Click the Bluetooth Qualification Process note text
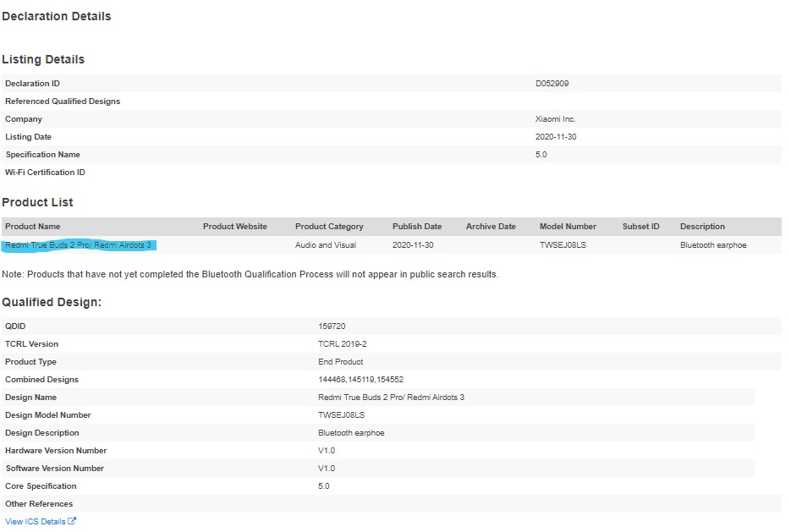791x532 pixels. (250, 274)
